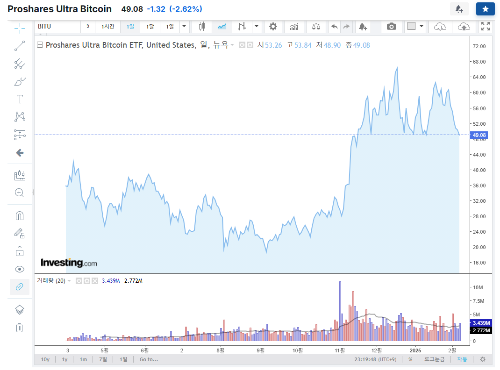Take a snapshot with camera icon

(391, 26)
